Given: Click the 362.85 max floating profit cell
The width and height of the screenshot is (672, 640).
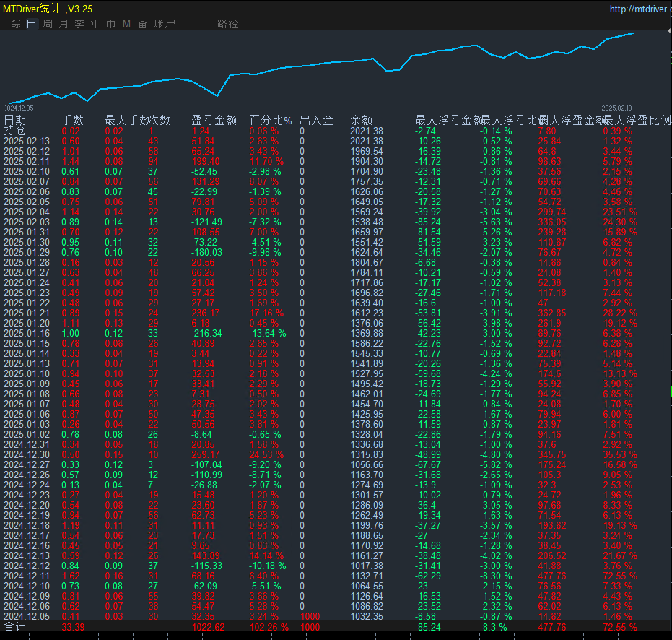Looking at the screenshot, I should [552, 313].
